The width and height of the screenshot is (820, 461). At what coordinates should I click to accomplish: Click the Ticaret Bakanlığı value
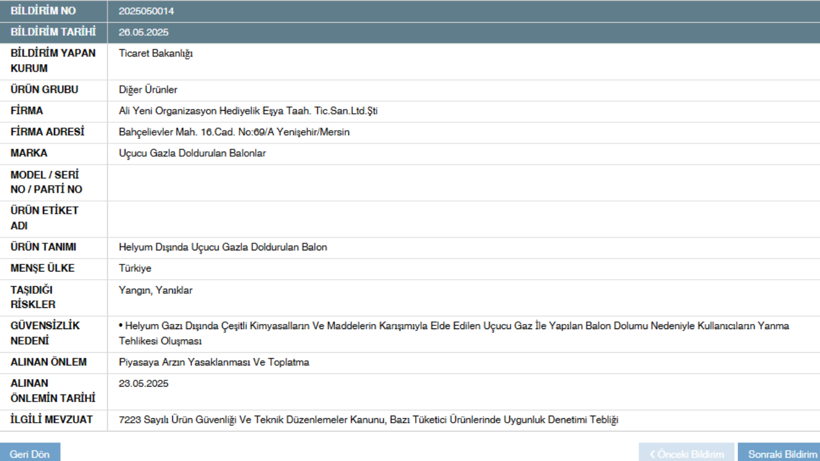point(155,54)
